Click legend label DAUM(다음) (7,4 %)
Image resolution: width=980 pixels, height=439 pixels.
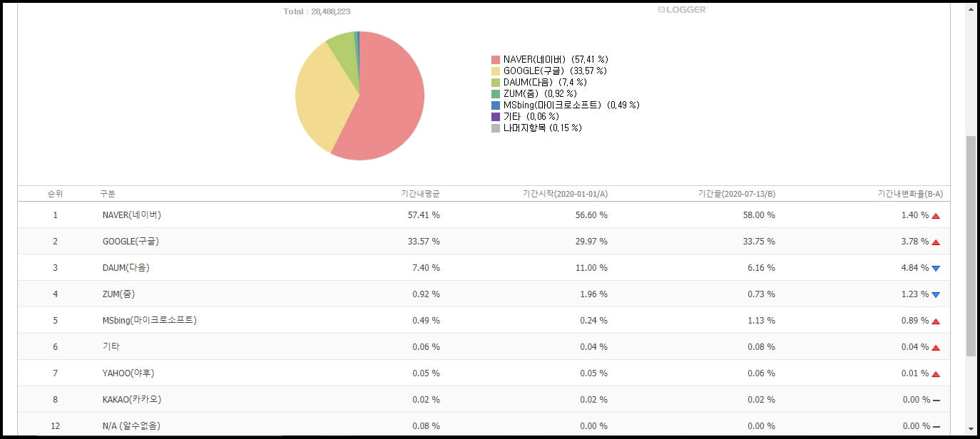coord(545,83)
